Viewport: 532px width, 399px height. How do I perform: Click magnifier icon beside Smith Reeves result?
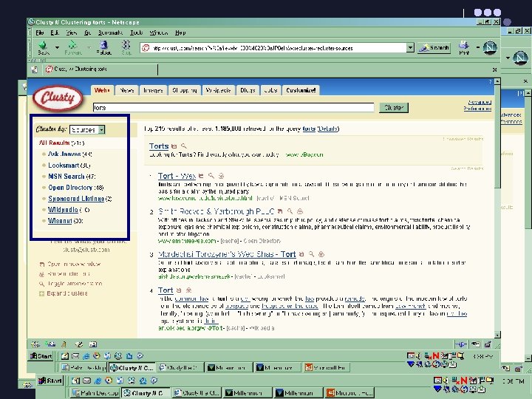[x=290, y=211]
